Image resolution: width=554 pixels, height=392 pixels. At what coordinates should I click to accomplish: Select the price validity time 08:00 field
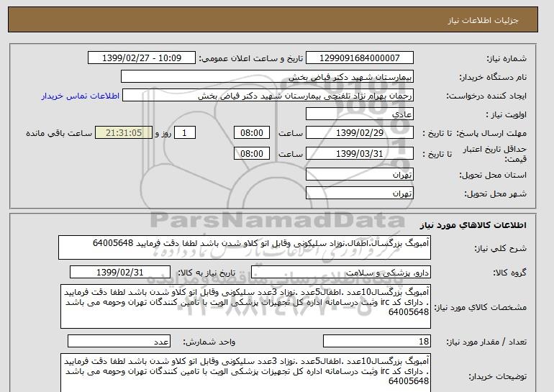[x=252, y=154]
